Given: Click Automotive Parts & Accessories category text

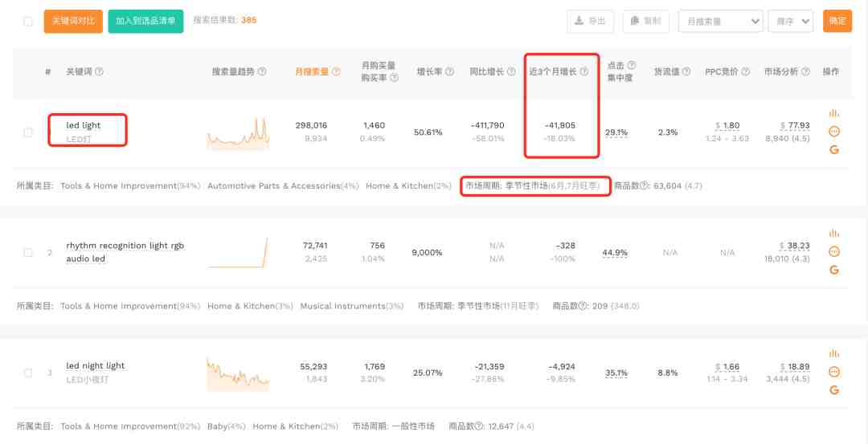Looking at the screenshot, I should tap(273, 185).
